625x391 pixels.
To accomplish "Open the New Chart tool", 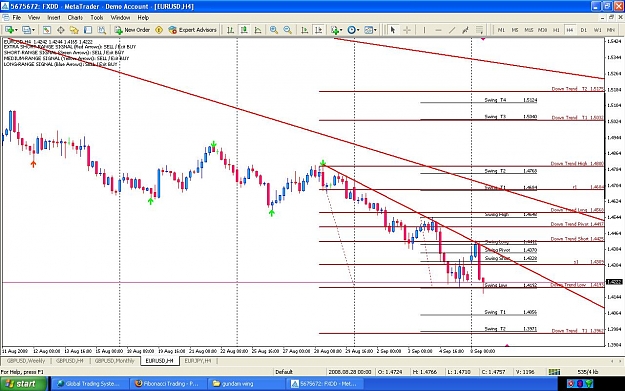I will point(9,30).
